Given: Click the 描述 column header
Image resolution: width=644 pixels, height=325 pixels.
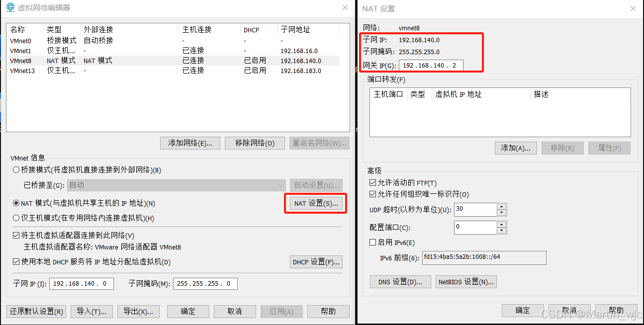Looking at the screenshot, I should coord(580,94).
